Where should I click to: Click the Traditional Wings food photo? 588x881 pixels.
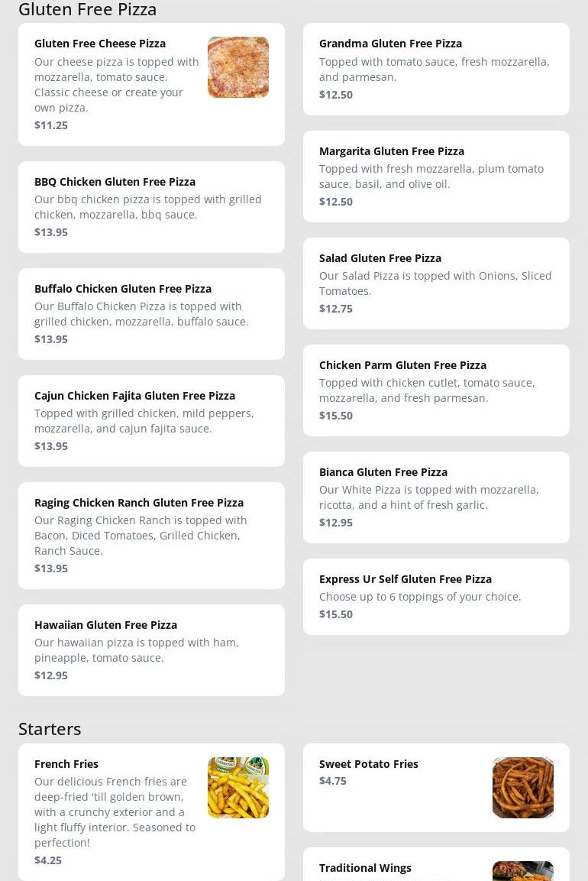pos(522,871)
